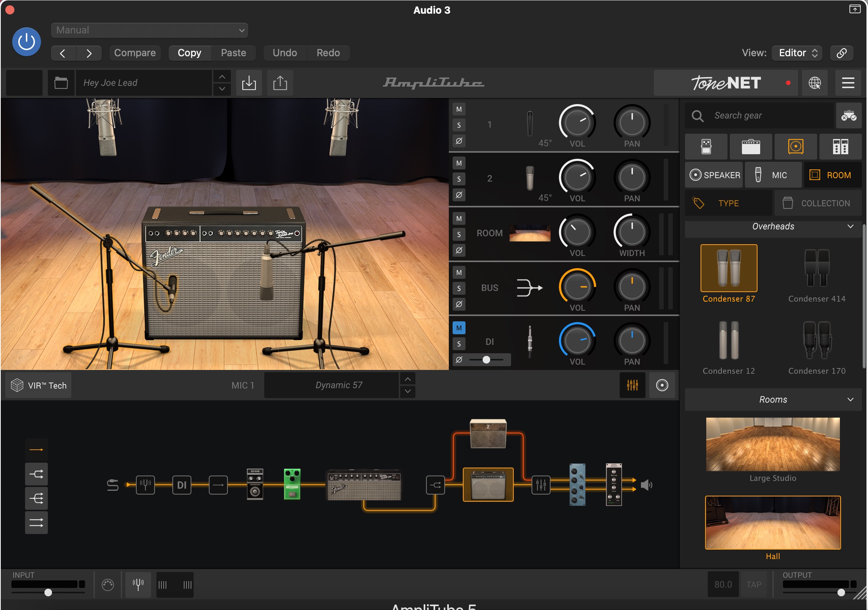Click the link icon next to Editor
Screen dimensions: 868x610
click(x=842, y=53)
